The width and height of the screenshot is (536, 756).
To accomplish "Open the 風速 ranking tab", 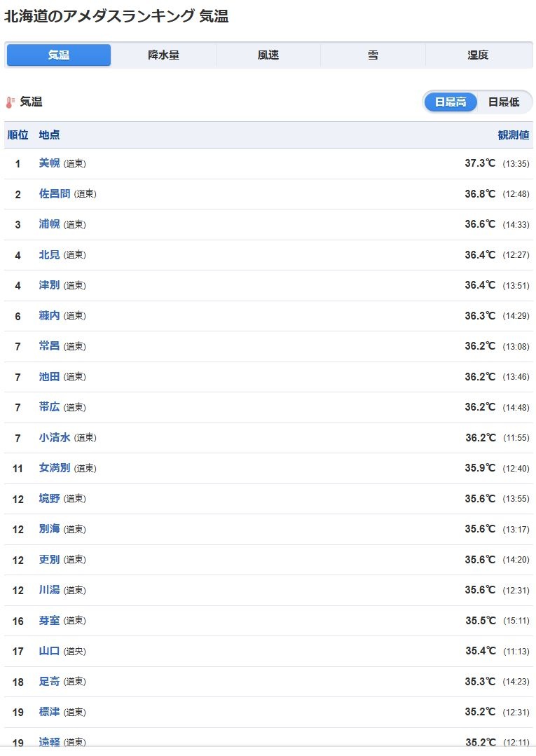I will 268,55.
